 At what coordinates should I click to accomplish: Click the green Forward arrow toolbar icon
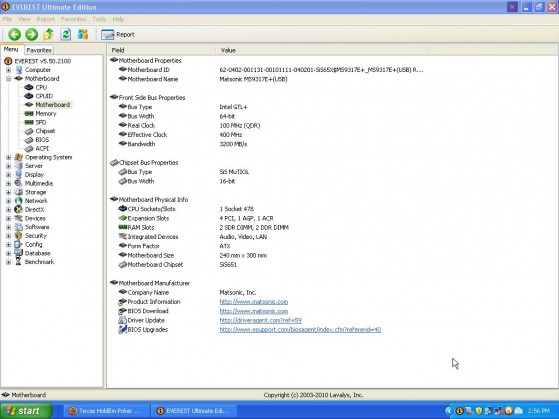click(31, 35)
